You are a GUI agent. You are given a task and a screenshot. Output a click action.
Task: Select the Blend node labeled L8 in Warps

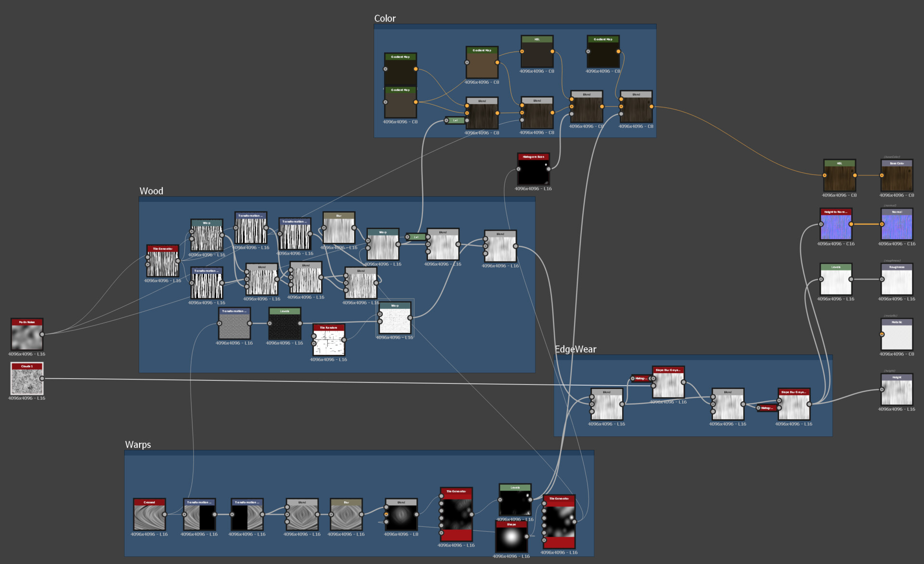pyautogui.click(x=401, y=514)
